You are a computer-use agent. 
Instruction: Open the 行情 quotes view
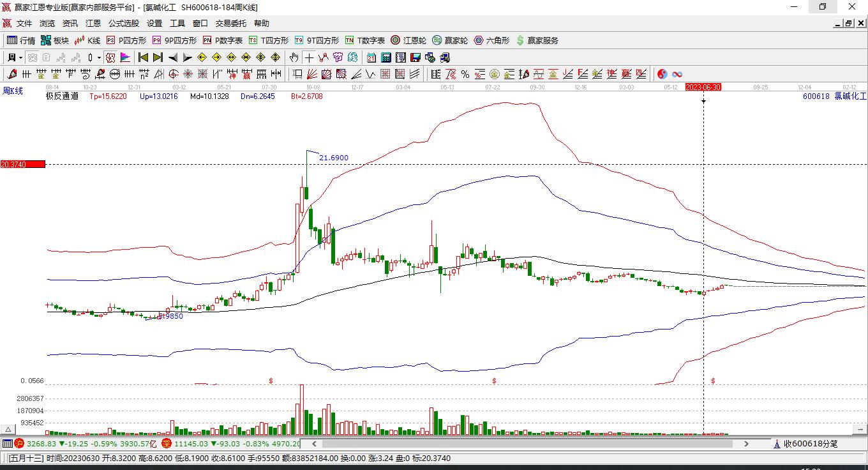coord(21,40)
